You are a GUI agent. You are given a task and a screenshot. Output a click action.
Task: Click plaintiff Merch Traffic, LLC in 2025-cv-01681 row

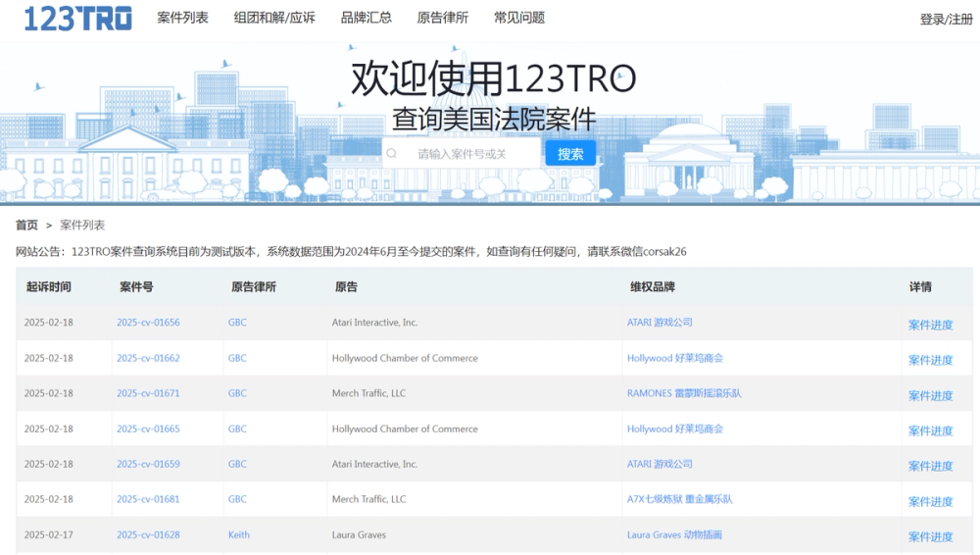point(368,499)
